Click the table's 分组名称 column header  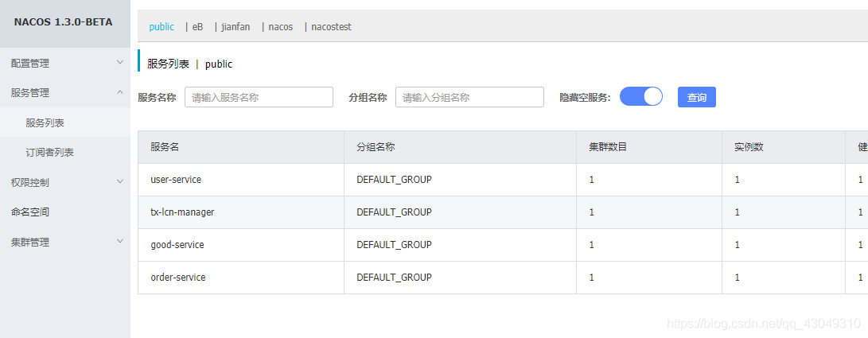(x=376, y=147)
